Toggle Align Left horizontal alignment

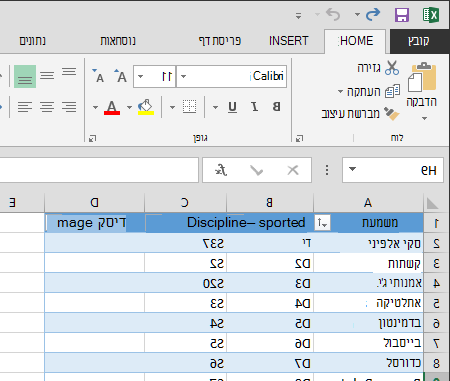pos(25,107)
